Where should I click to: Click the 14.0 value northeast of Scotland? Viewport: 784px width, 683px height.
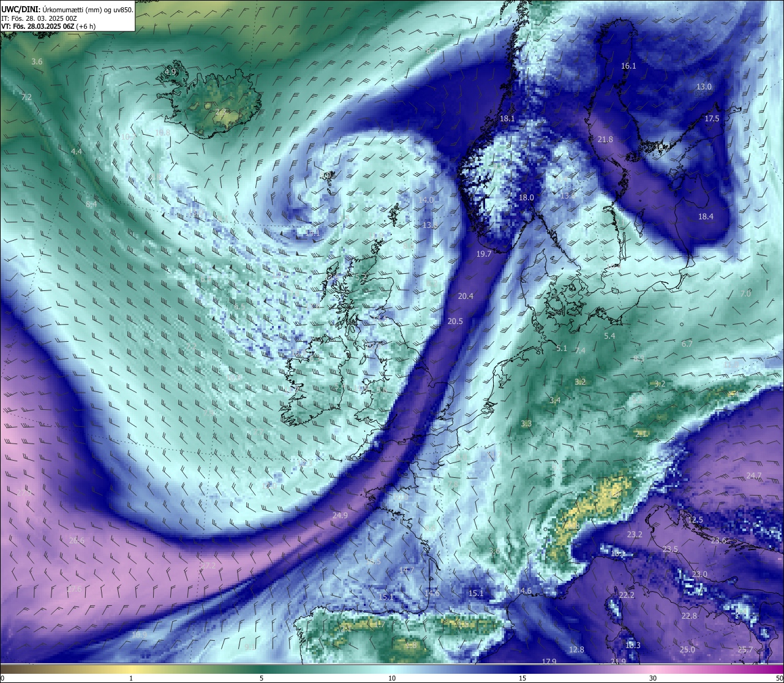click(426, 200)
